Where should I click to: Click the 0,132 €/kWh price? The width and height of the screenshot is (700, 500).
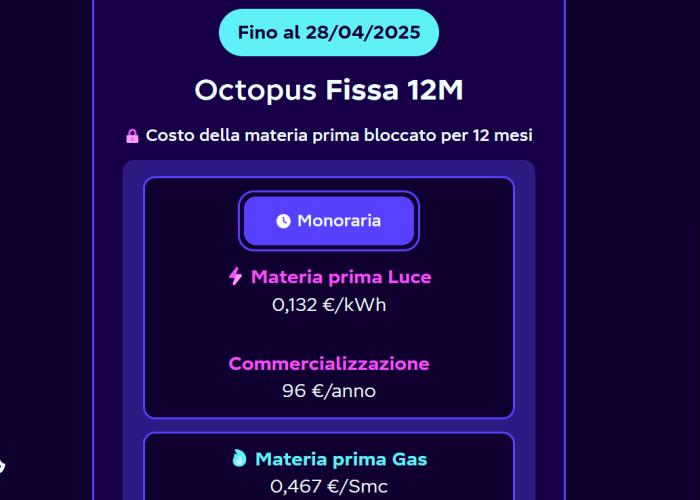pyautogui.click(x=329, y=304)
